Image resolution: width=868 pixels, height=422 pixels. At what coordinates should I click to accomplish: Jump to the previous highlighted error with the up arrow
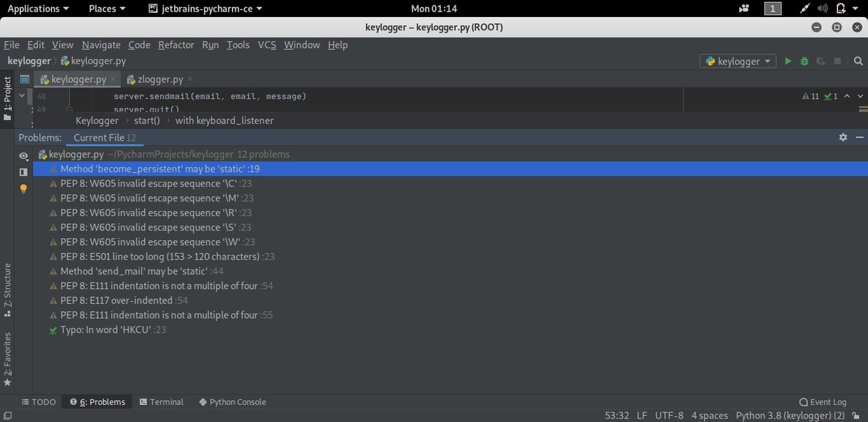[847, 96]
